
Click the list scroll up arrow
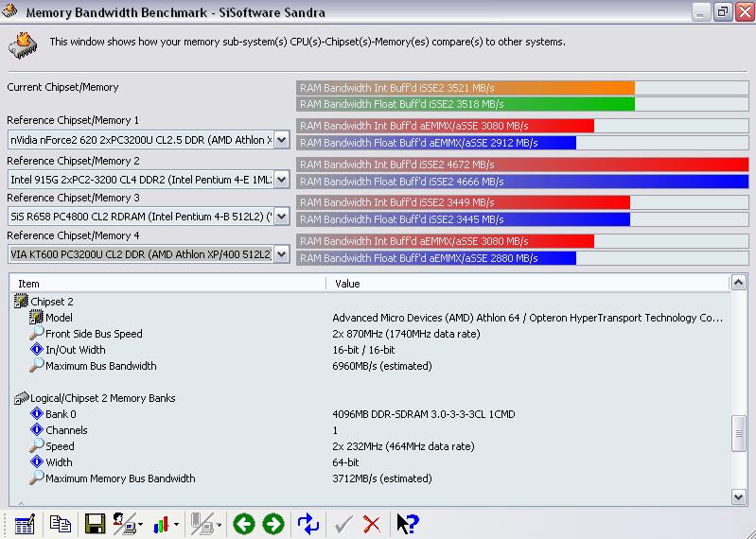739,282
